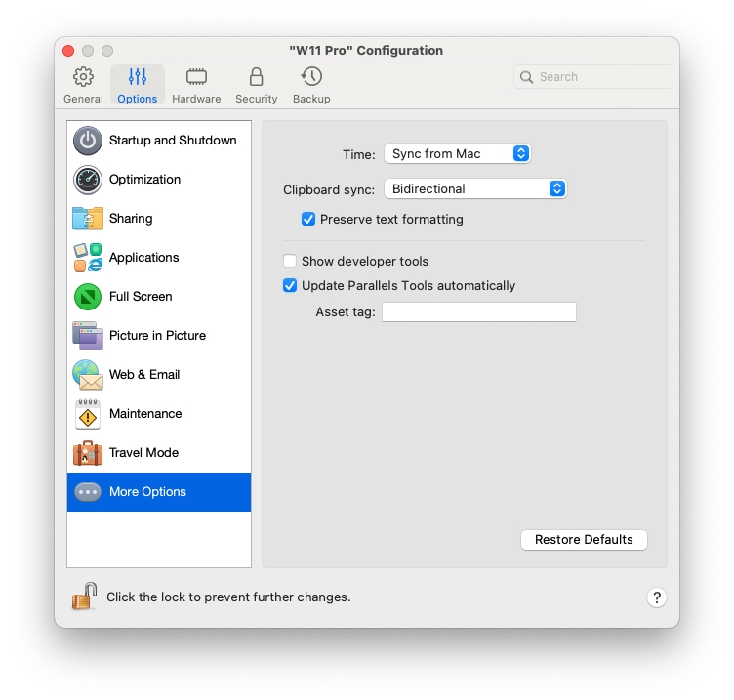Screen dimensions: 734x700
Task: Click the Web & Email globe icon
Action: 88,375
